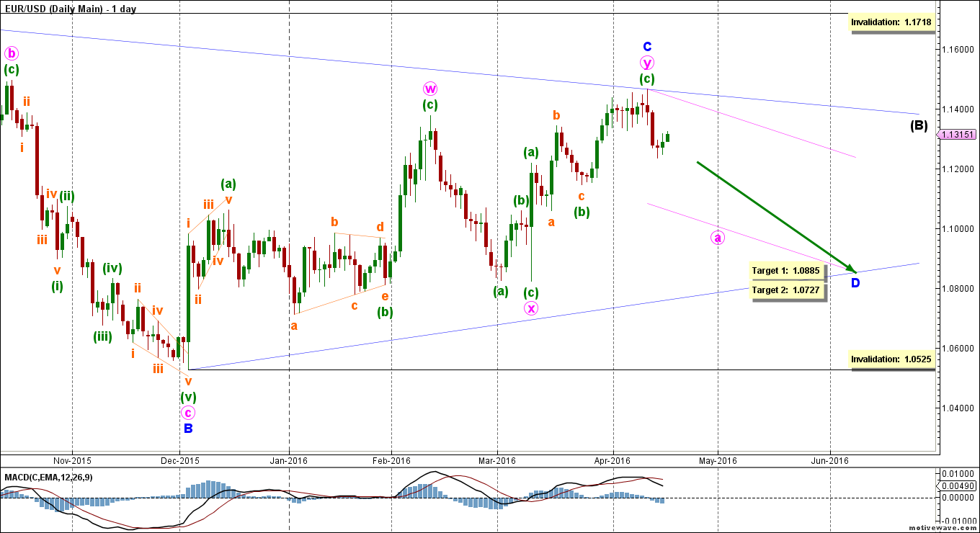Click the orange e triangle label
Screen dimensions: 980x533
click(385, 296)
